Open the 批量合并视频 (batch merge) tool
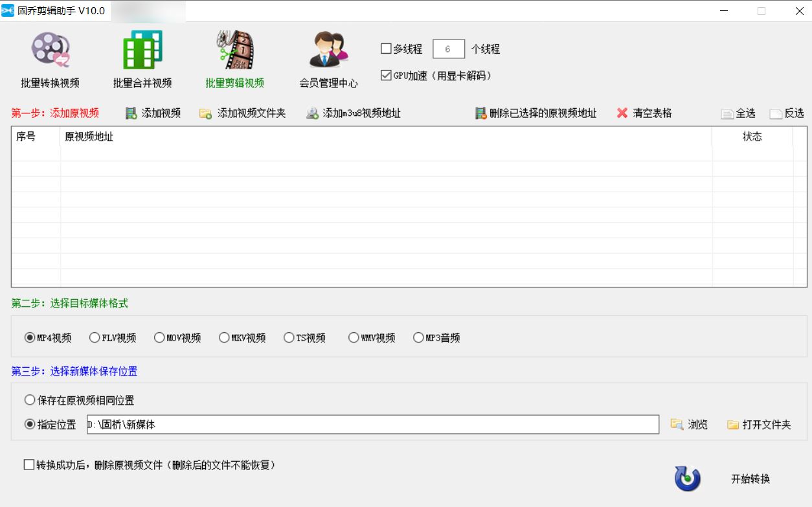This screenshot has height=507, width=812. [142, 58]
